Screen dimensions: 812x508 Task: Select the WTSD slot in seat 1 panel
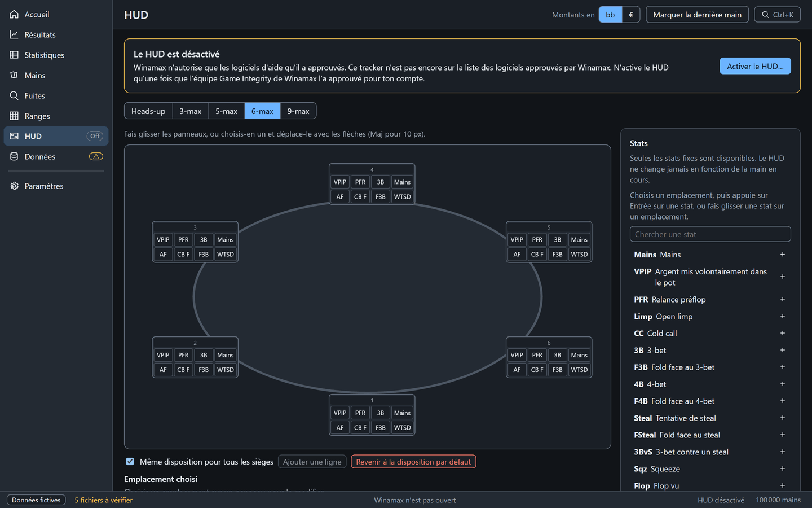point(403,427)
